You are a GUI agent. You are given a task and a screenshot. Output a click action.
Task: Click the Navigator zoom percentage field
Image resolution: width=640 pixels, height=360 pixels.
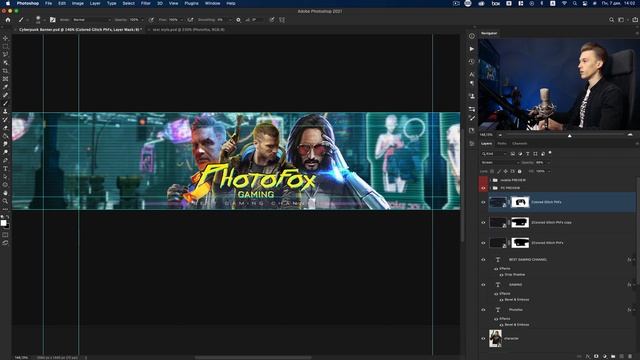click(486, 135)
